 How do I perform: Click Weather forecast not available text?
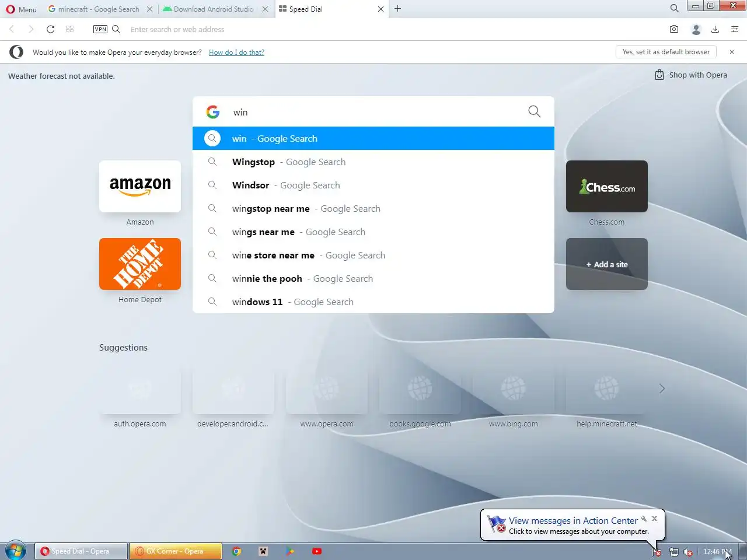coord(61,76)
